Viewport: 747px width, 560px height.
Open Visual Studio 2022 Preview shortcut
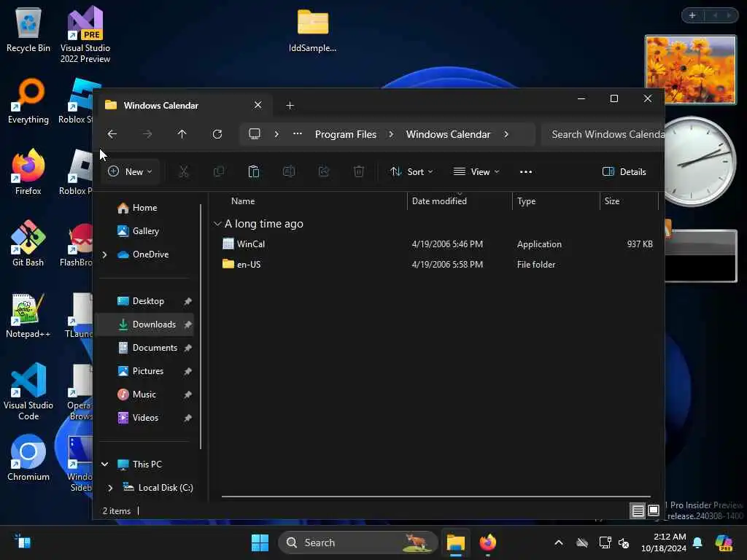point(85,34)
